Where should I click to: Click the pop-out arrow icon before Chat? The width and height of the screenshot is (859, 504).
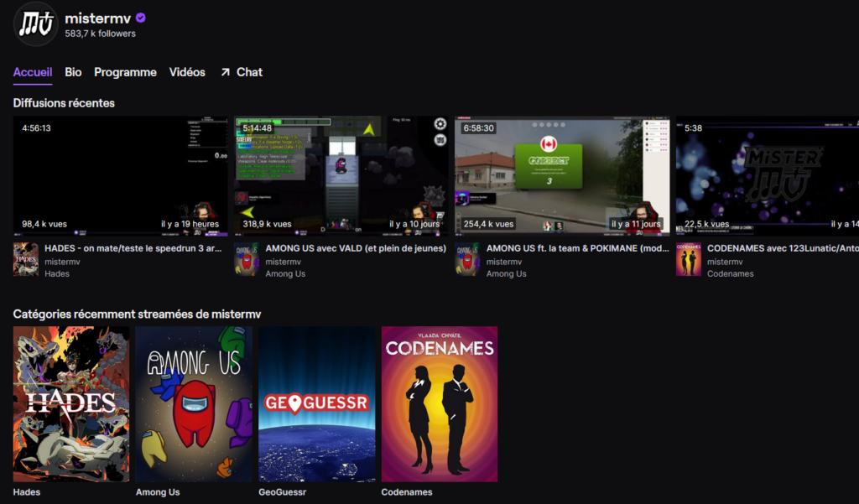coord(225,72)
